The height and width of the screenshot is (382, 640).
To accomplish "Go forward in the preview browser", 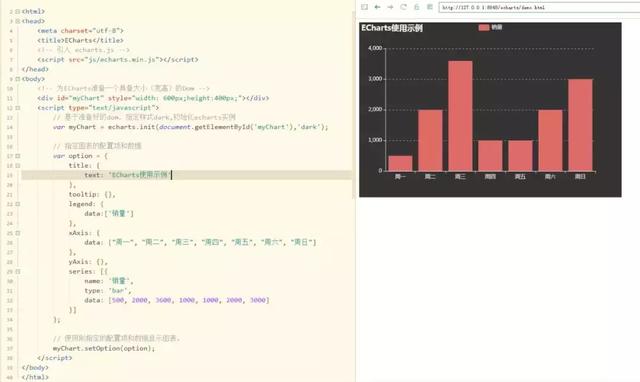I will 390,7.
